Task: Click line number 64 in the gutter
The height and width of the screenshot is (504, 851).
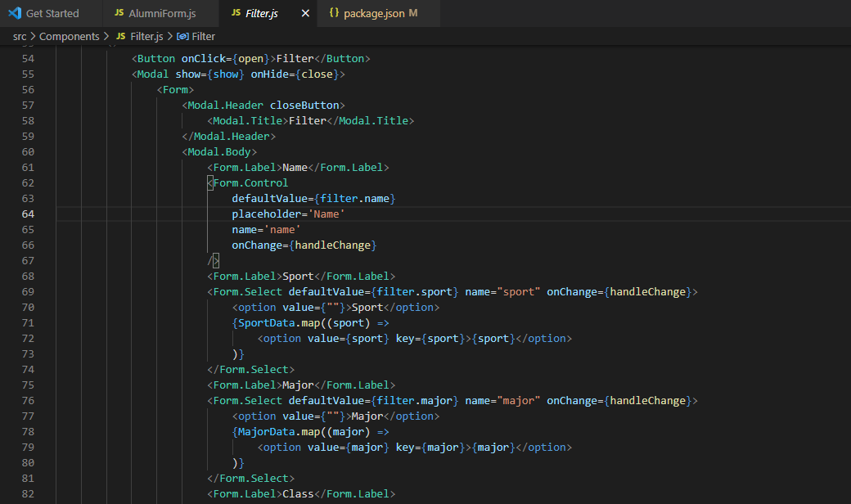Action: (28, 214)
